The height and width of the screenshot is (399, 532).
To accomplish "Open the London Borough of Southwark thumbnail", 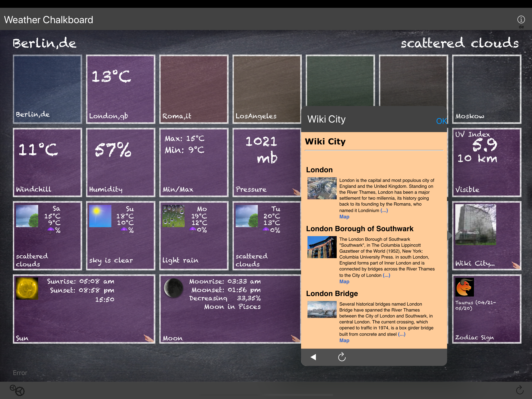I will tap(322, 247).
